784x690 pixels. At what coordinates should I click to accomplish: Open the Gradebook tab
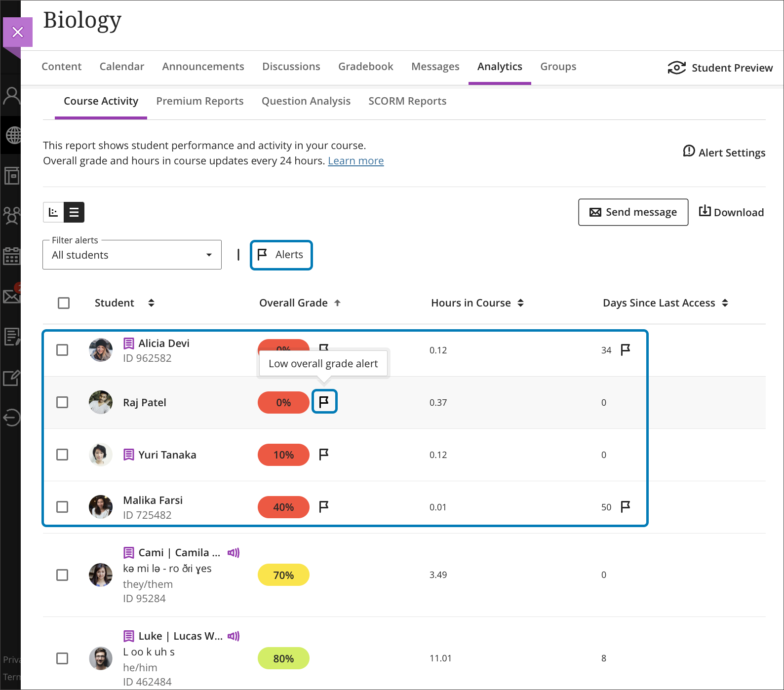coord(365,67)
